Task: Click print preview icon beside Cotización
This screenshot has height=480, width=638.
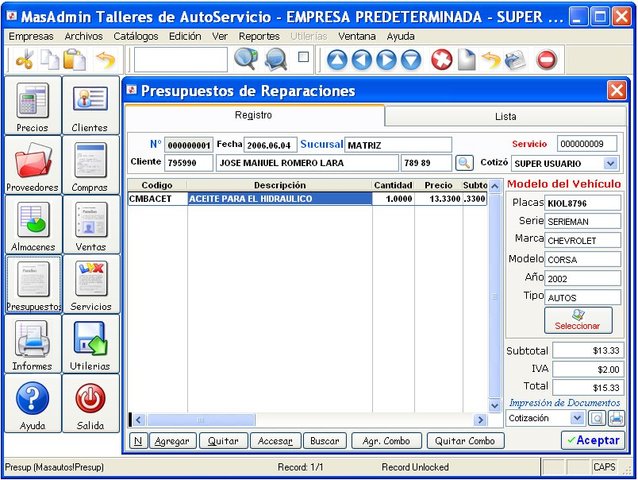Action: [596, 418]
